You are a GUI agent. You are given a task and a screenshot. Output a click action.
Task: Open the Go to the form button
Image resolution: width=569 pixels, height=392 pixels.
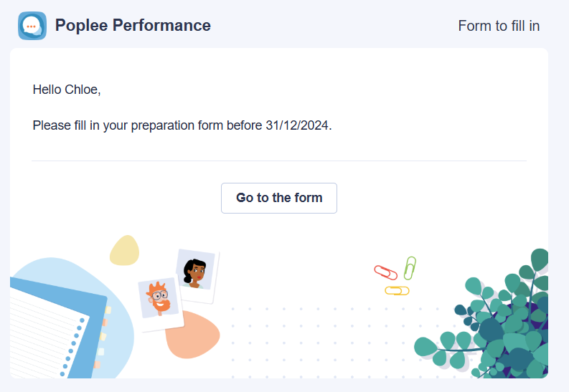279,199
